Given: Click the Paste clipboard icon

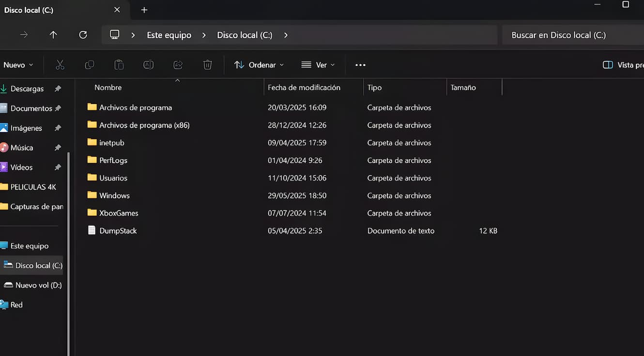Looking at the screenshot, I should [x=119, y=65].
